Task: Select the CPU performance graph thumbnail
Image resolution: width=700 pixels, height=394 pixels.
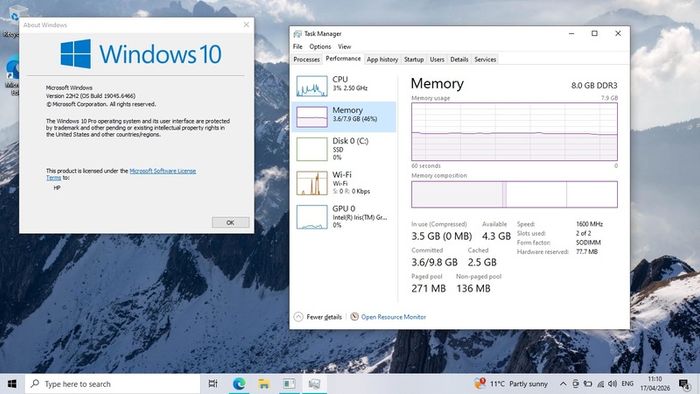Action: click(x=312, y=86)
